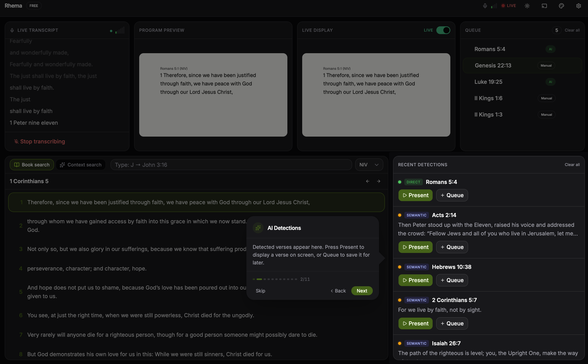
Task: Stop transcribing the live audio
Action: point(40,141)
